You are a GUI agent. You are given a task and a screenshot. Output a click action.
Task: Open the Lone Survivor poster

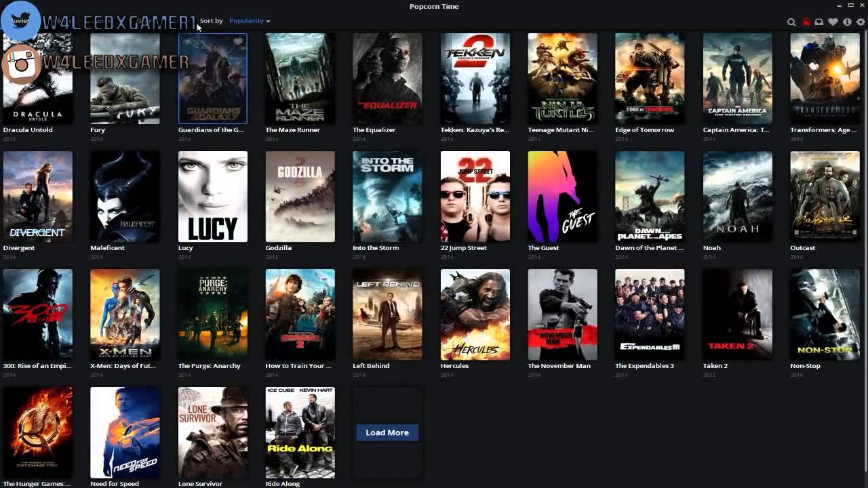pos(213,432)
